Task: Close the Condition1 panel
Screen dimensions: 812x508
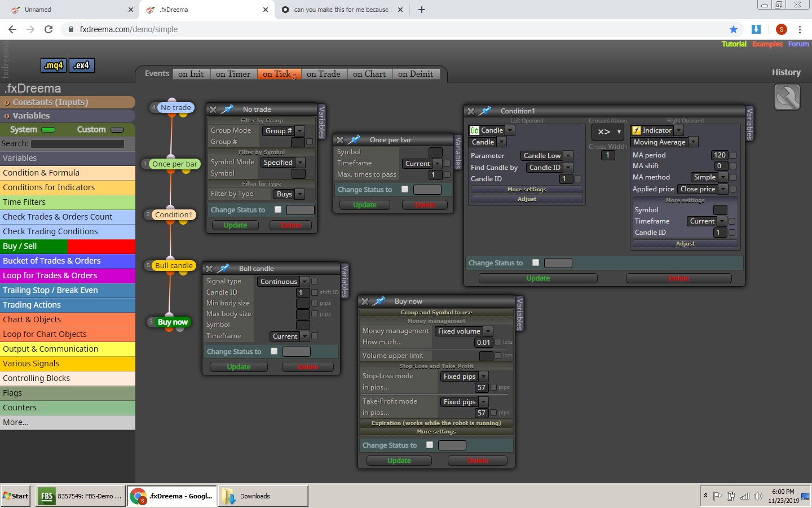Action: click(x=471, y=111)
